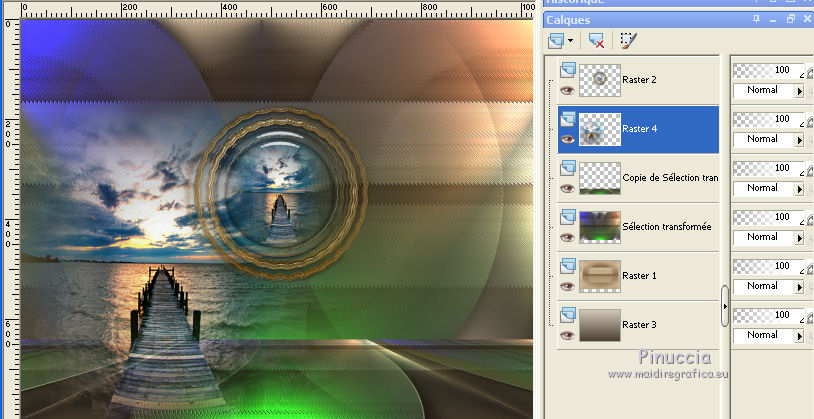Click the New Layer icon in Calques toolbar
The width and height of the screenshot is (814, 419).
[x=556, y=40]
